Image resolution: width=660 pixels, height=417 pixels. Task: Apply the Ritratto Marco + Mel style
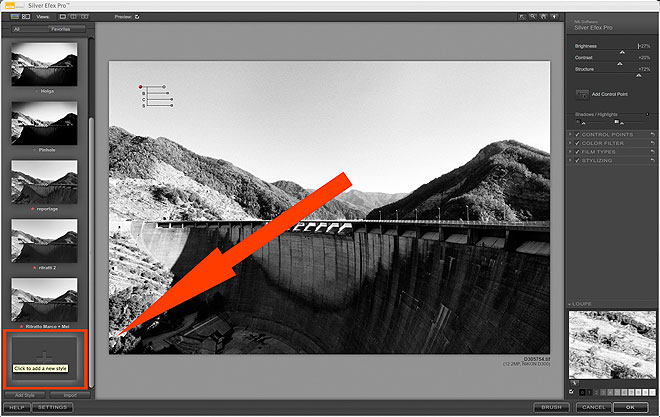point(44,300)
